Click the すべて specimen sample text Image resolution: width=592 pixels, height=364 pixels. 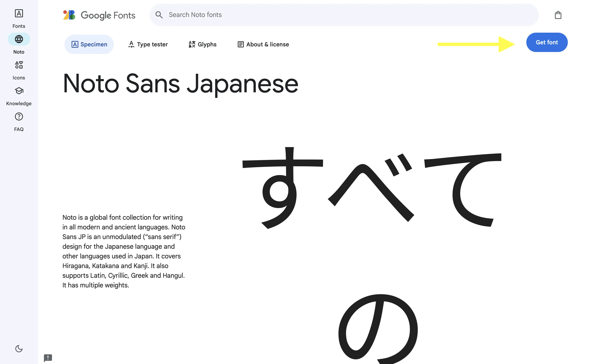[372, 188]
